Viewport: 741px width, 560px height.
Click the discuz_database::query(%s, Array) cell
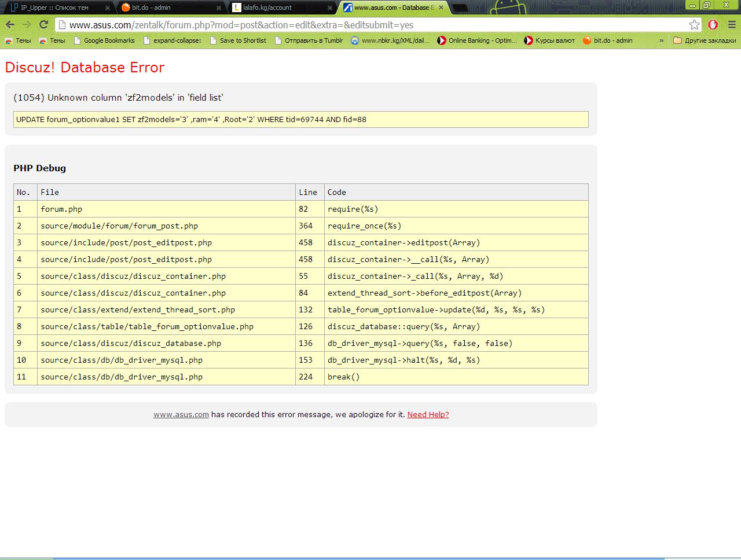coord(456,326)
